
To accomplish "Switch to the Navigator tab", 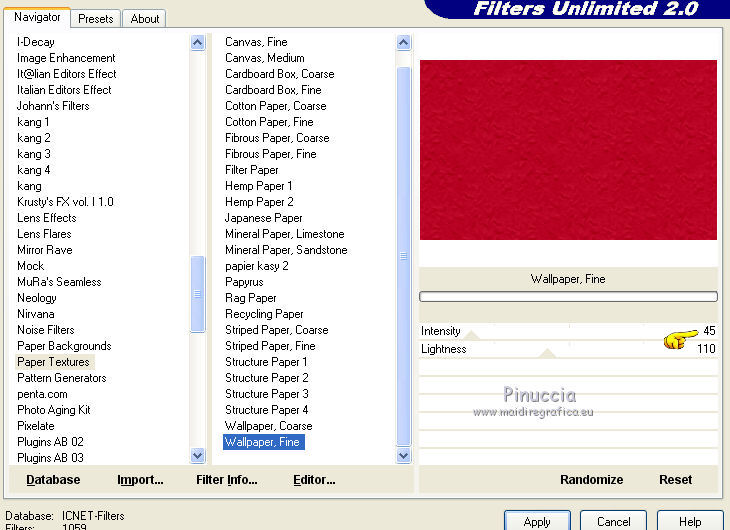I will pyautogui.click(x=37, y=17).
